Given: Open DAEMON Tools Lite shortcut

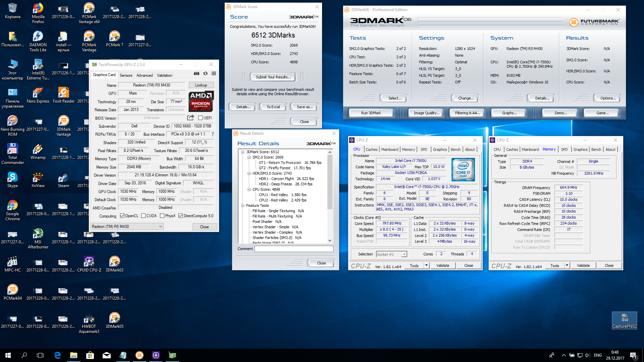Looking at the screenshot, I should click(x=38, y=41).
